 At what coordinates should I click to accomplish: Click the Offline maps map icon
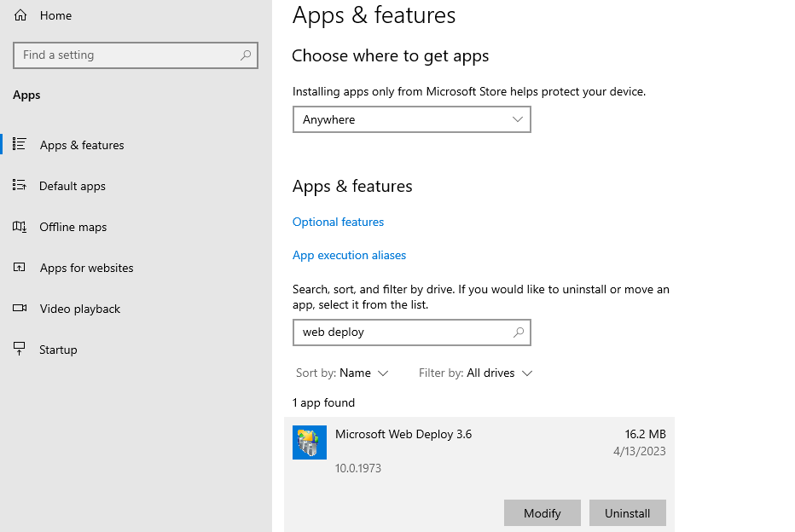[20, 227]
